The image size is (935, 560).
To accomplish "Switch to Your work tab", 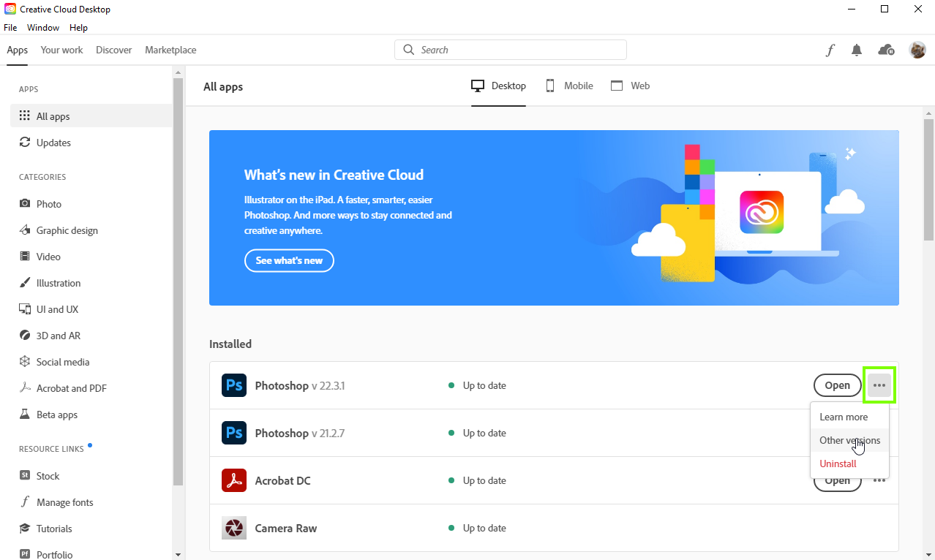I will (x=61, y=50).
